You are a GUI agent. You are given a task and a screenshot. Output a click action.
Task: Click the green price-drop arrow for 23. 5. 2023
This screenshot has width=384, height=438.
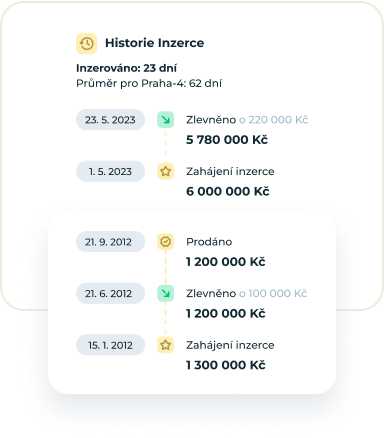[165, 120]
